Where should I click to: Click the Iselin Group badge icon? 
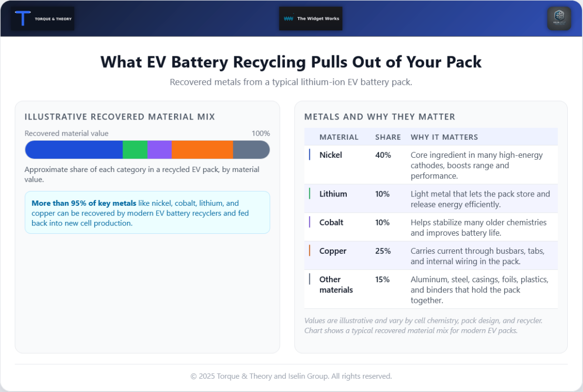coord(559,19)
